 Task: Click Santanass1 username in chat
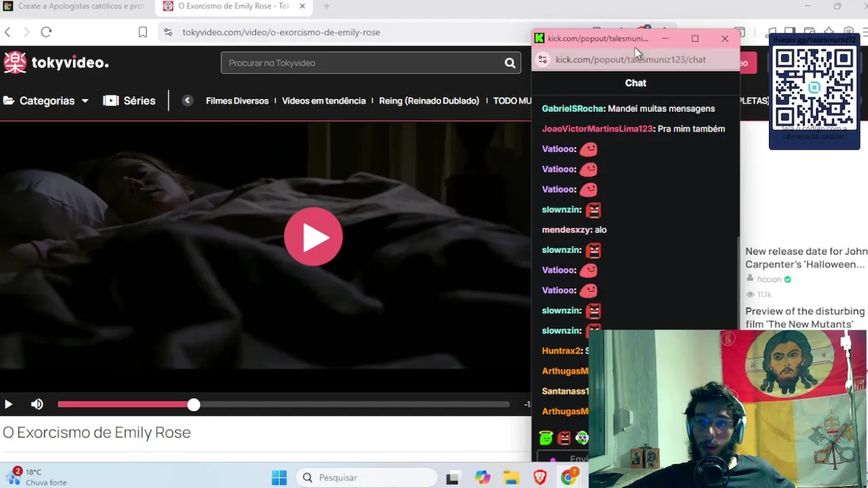click(x=565, y=391)
